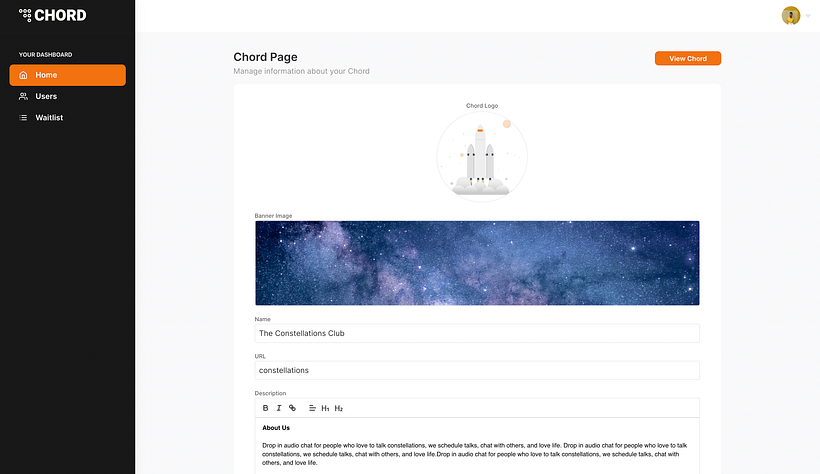
Task: Click into the URL input field
Action: click(x=477, y=370)
